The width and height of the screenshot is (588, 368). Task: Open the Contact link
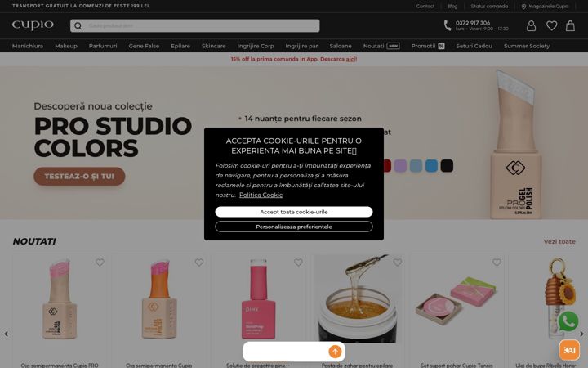coord(425,7)
